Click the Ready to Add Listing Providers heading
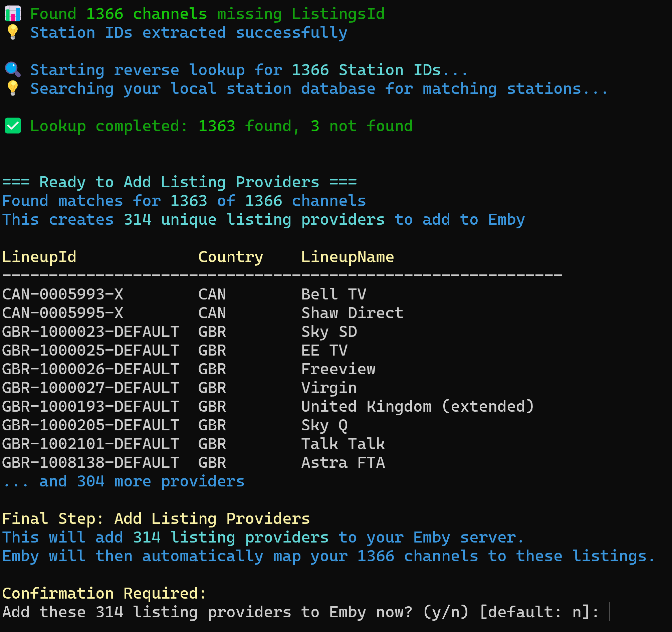This screenshot has width=672, height=632. (x=179, y=182)
